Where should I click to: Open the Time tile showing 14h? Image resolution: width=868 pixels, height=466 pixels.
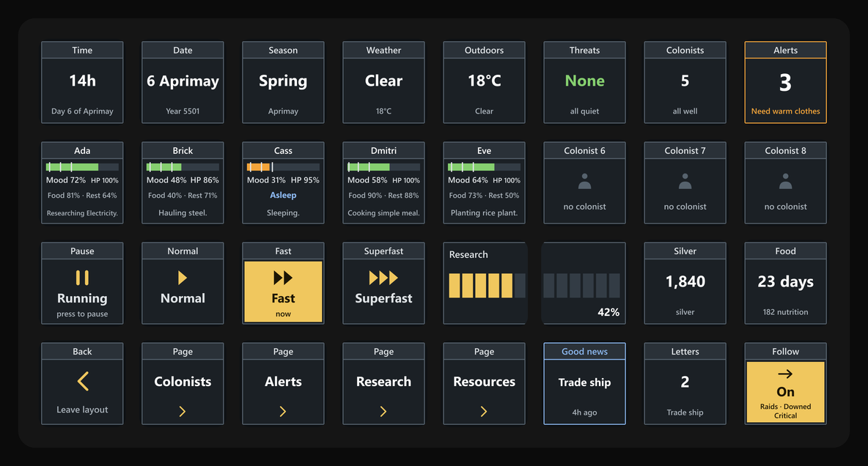pos(82,82)
